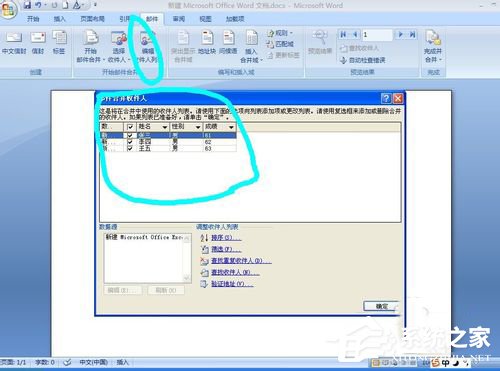Click the 中文信封 envelope icon

tap(14, 37)
